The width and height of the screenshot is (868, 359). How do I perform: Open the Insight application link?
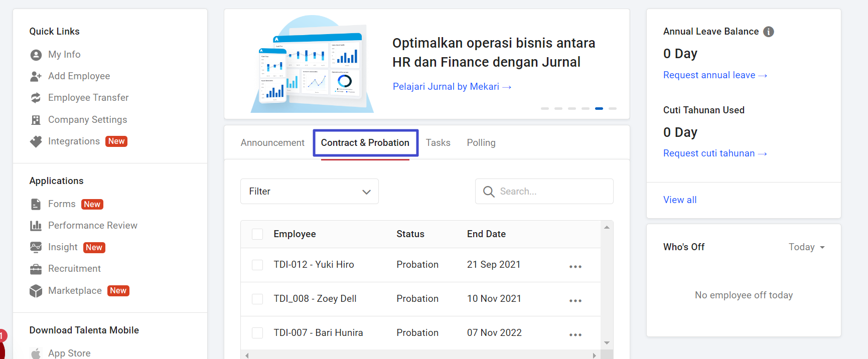click(63, 247)
